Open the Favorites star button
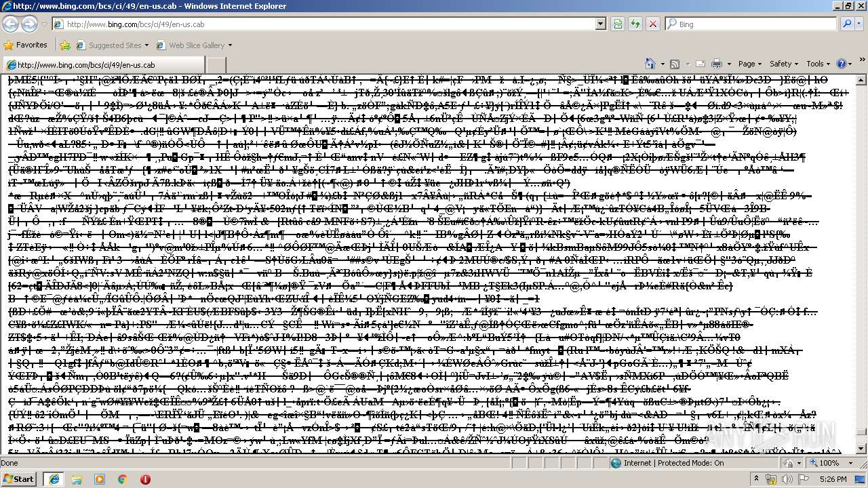 click(x=26, y=45)
